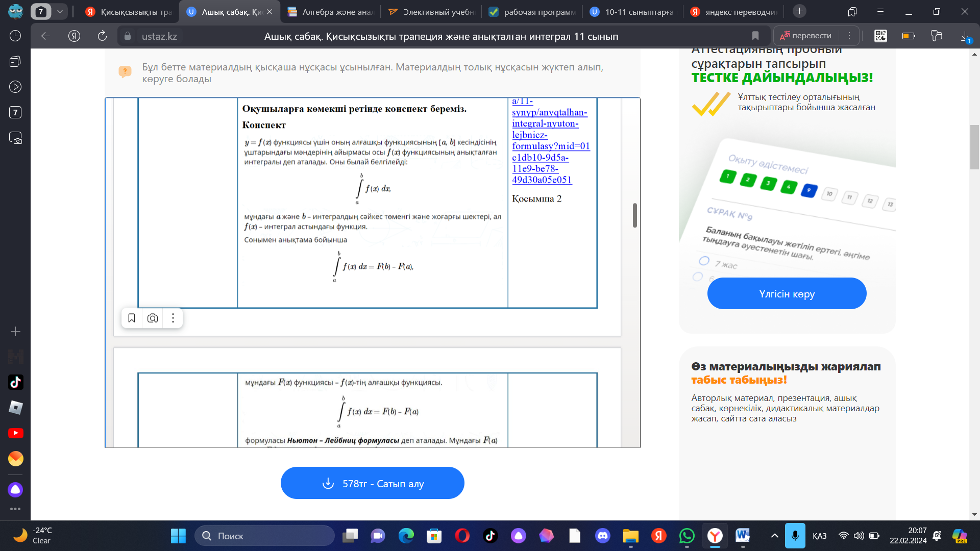Click the 'Үлгісін көру' button

(x=787, y=294)
